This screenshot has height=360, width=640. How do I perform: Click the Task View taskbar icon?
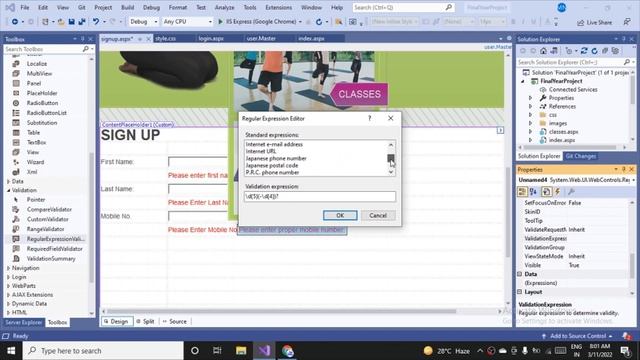pos(217,351)
